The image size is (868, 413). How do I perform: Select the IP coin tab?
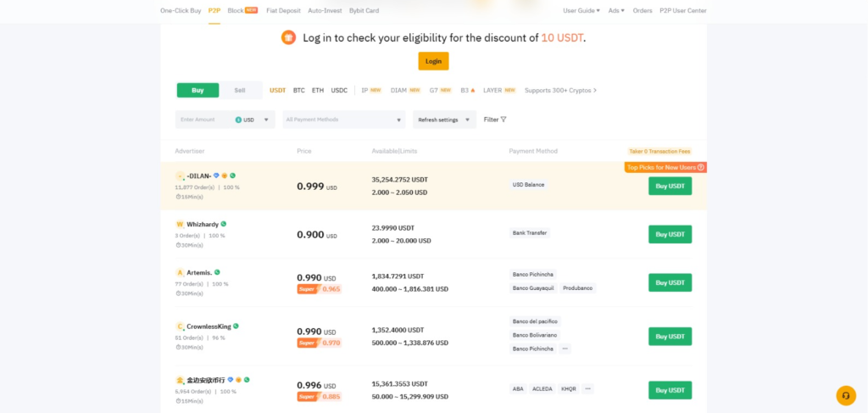point(371,90)
